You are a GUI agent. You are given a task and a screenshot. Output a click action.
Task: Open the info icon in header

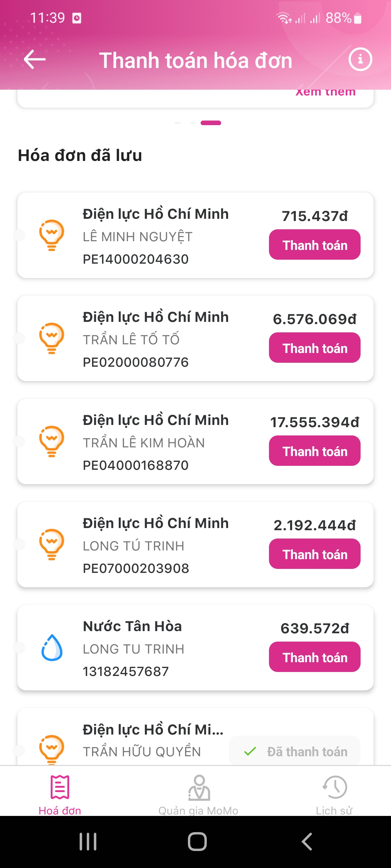click(x=360, y=59)
